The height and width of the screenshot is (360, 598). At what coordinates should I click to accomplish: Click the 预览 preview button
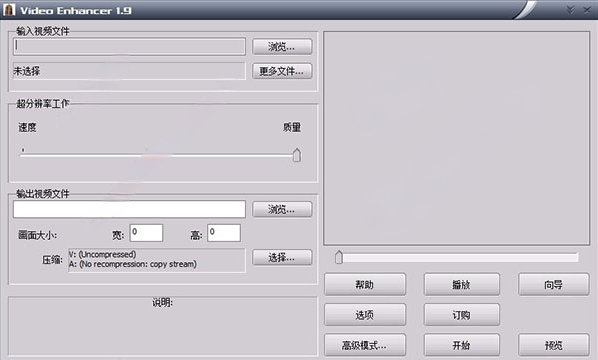(x=553, y=345)
